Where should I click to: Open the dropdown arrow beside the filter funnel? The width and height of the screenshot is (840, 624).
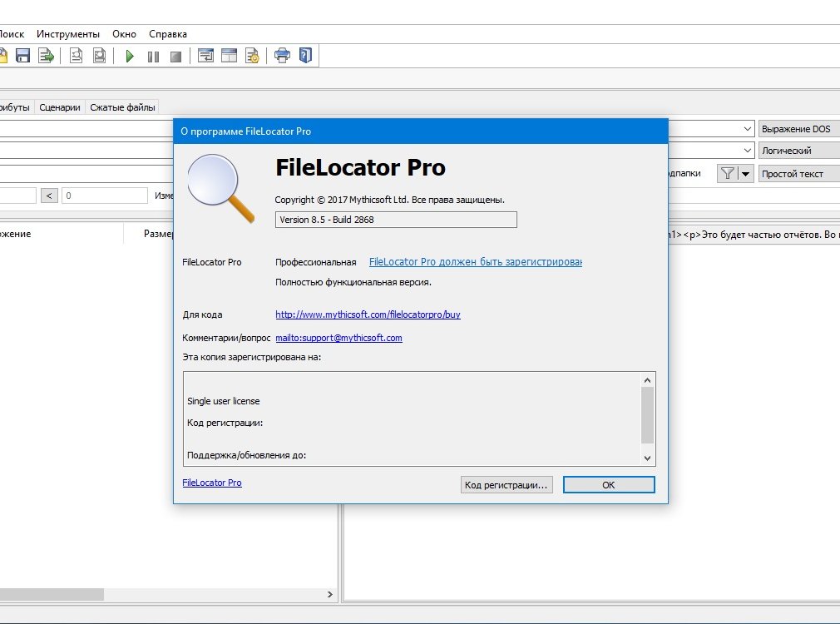pos(746,173)
